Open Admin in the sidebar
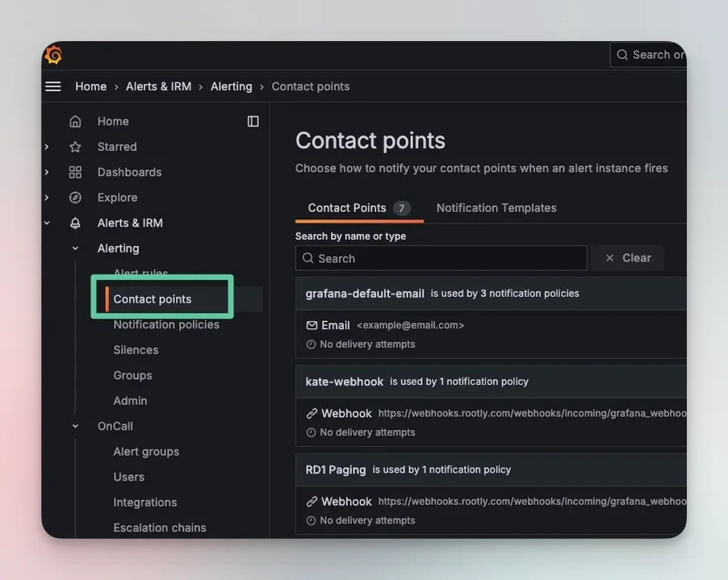 pyautogui.click(x=130, y=401)
